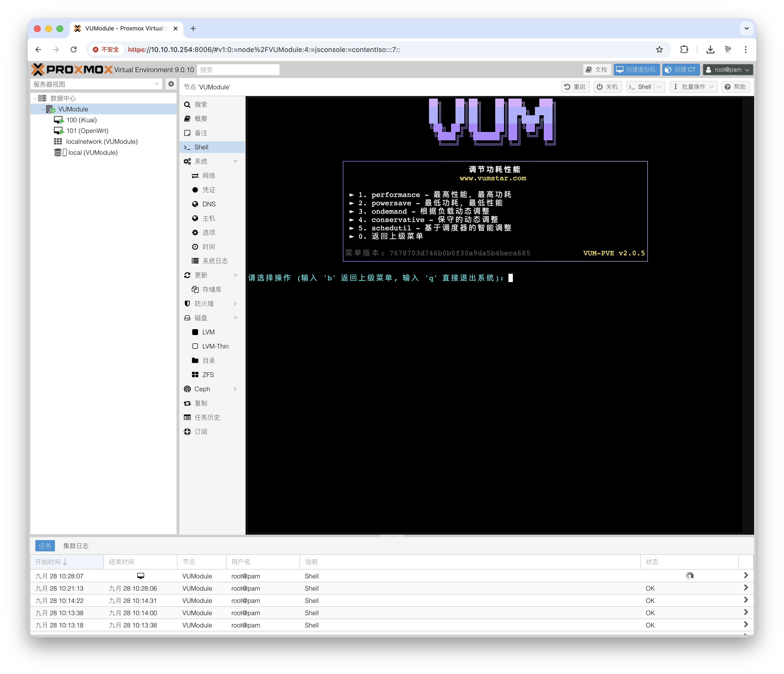This screenshot has height=674, width=784.
Task: Click the server view settings gear icon
Action: click(x=171, y=84)
